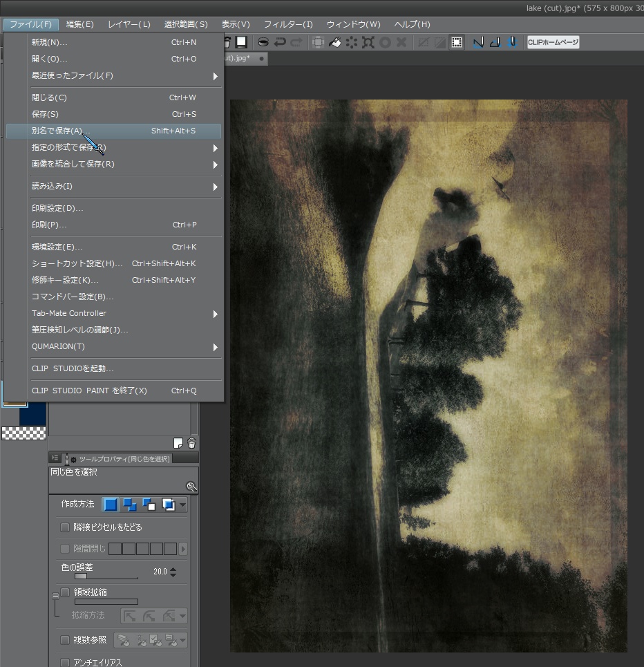Open the フィルター menu
This screenshot has height=667, width=644.
pos(288,25)
